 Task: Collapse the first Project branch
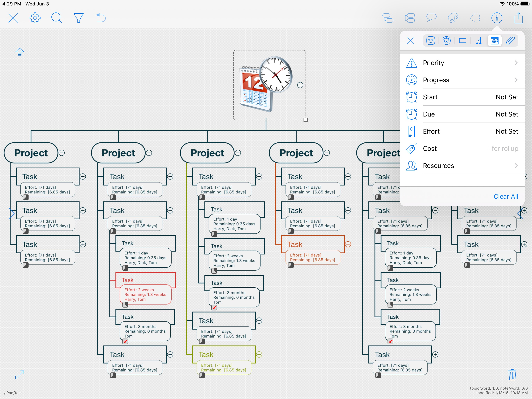62,153
